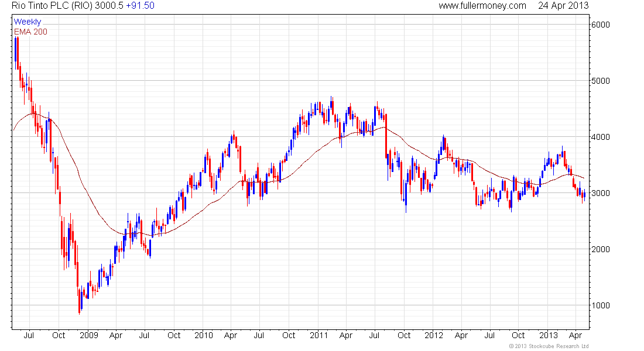644x351 pixels.
Task: Click the 3000.5 price value
Action: click(109, 6)
